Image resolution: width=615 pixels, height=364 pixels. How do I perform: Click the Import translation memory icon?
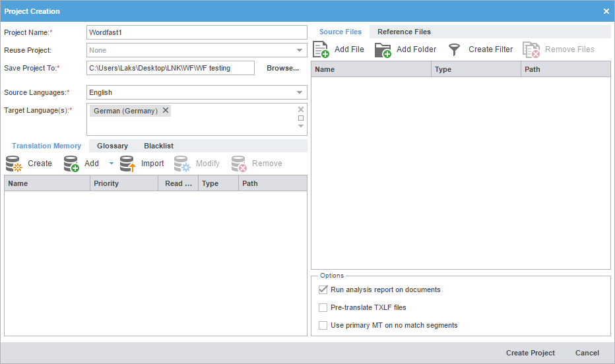click(128, 164)
